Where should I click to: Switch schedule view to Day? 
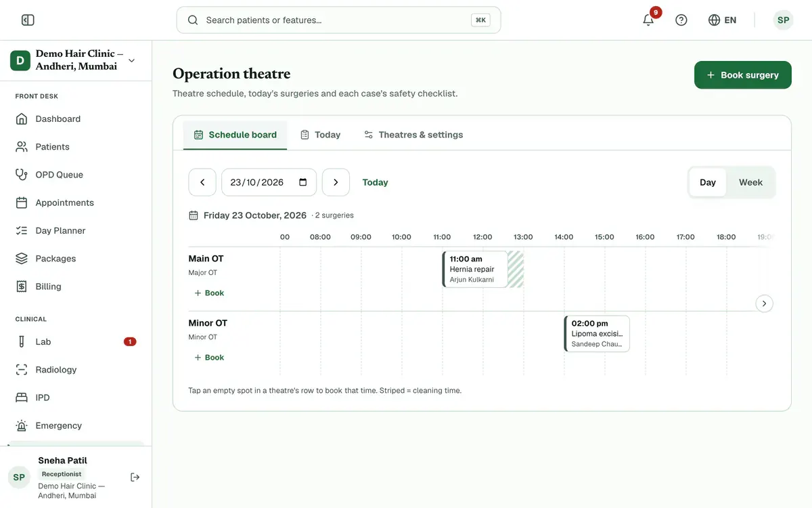click(708, 182)
